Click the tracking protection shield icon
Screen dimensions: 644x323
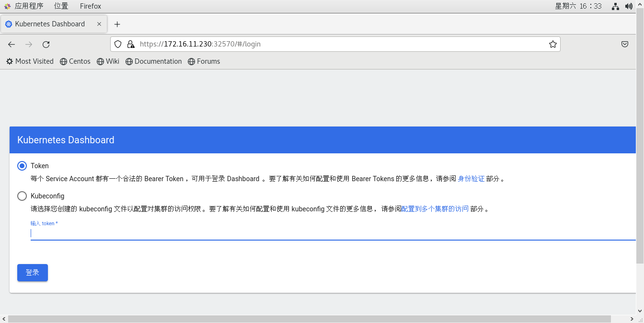point(118,44)
